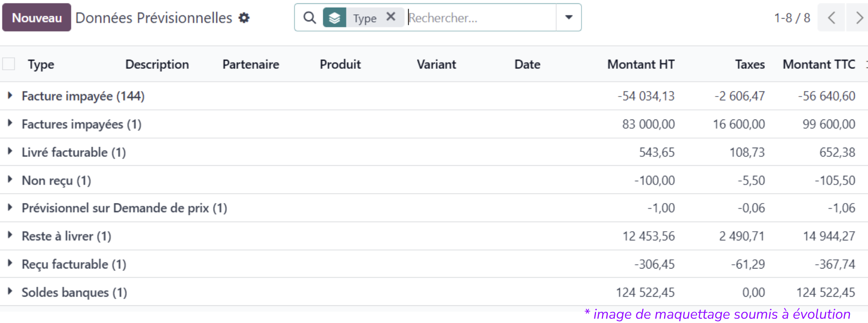The height and width of the screenshot is (323, 868).
Task: Remove the Type filter with the X
Action: (391, 17)
